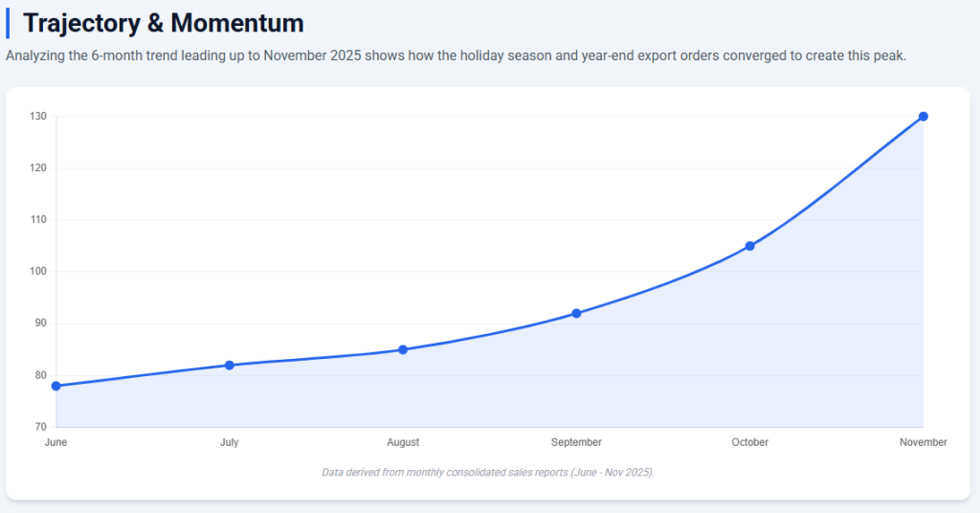
Task: Click the data source footnote under chart
Action: (488, 472)
